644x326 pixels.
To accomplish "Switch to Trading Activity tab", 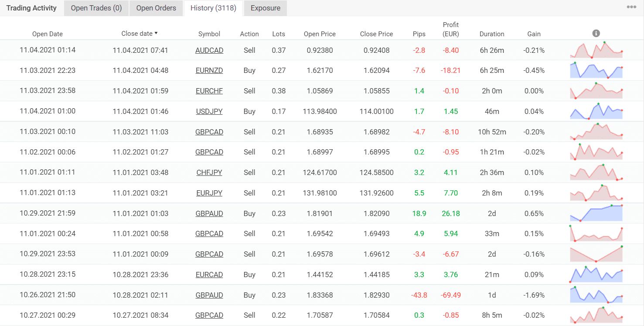I will click(31, 8).
